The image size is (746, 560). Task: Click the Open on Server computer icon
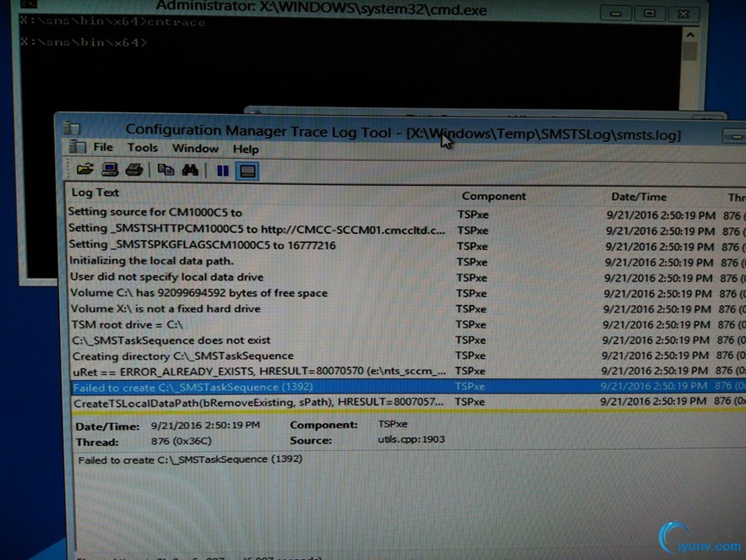tap(110, 170)
